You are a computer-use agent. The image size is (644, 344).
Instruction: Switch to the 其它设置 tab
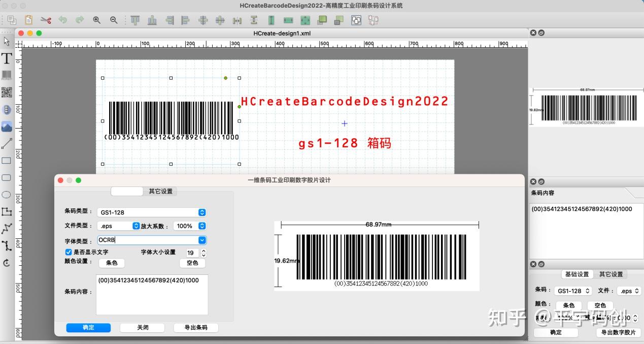tap(162, 192)
